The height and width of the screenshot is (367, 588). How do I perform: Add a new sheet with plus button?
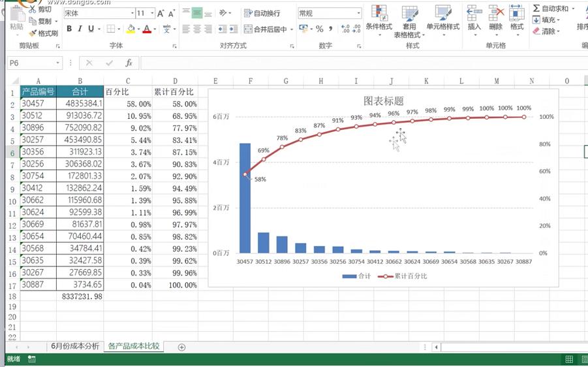coord(181,347)
